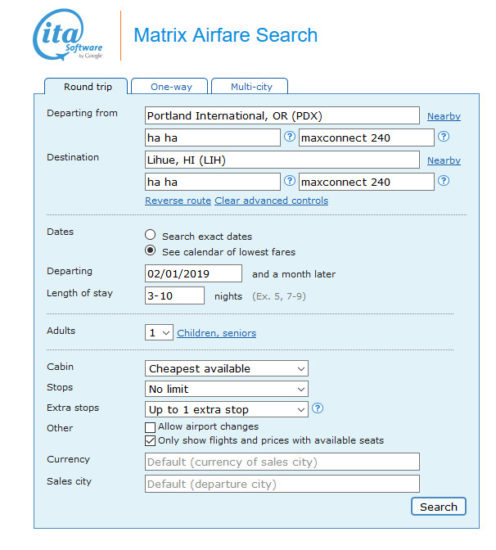Click the Departing from airport field
496x550 pixels.
[x=282, y=116]
